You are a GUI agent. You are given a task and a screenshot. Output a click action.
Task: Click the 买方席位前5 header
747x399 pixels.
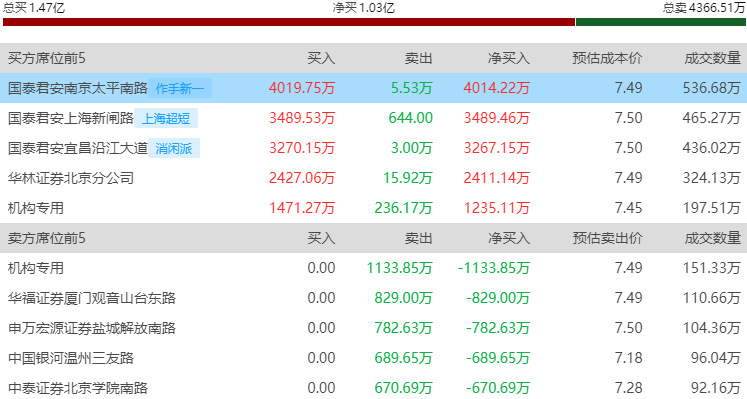(x=47, y=58)
